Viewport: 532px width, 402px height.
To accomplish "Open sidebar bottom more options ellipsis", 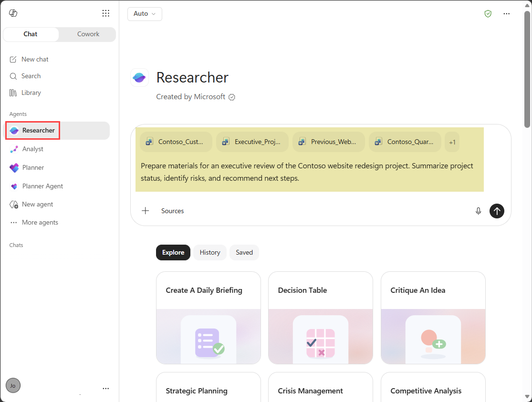I will click(x=106, y=389).
